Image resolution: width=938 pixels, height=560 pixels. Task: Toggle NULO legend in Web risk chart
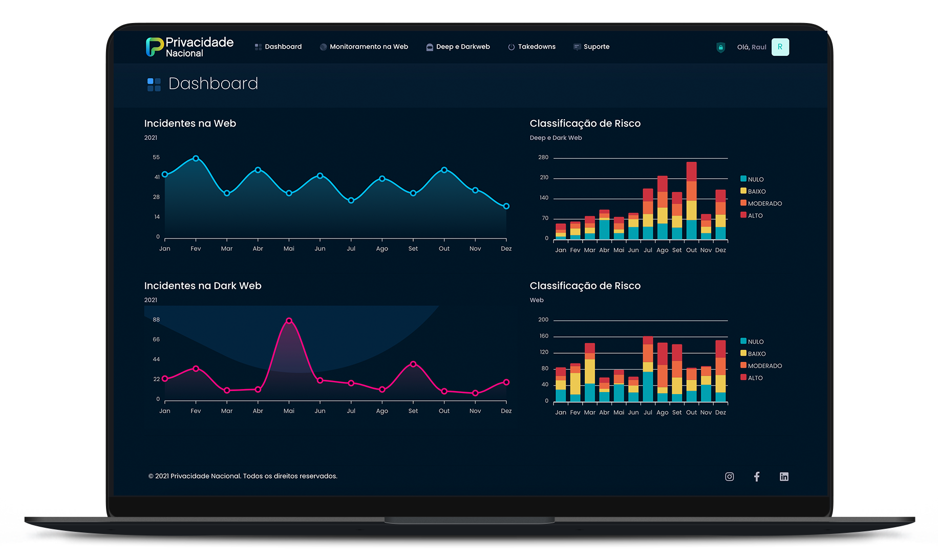752,341
